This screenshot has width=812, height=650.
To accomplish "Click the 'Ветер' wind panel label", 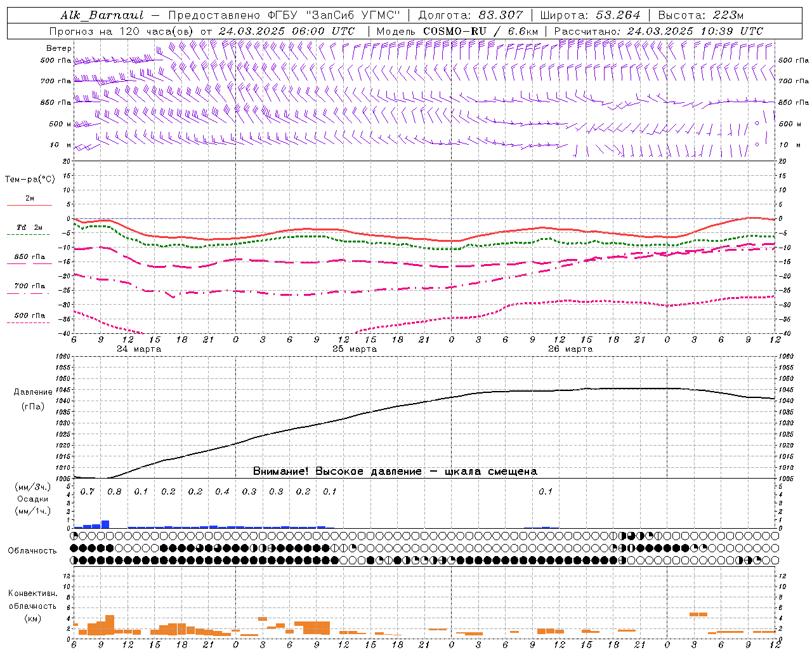I will click(59, 48).
